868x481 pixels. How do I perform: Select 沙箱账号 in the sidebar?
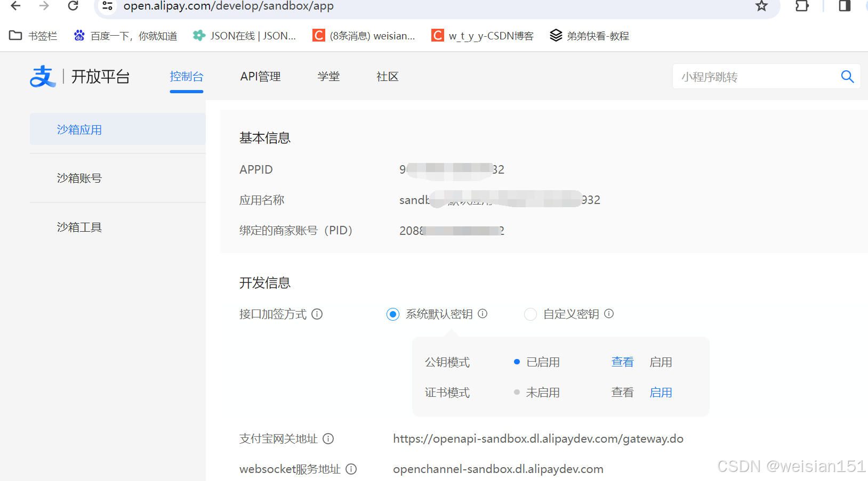pyautogui.click(x=79, y=178)
